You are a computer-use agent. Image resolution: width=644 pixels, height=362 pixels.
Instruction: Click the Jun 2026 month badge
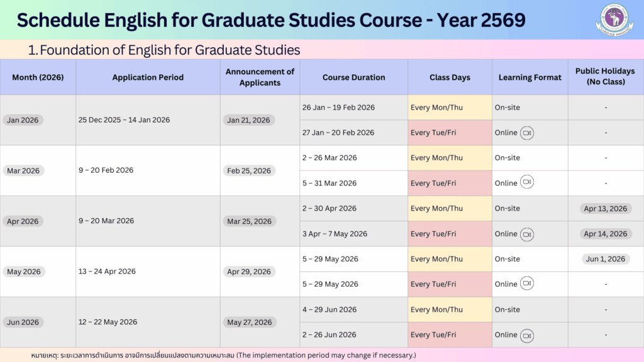pos(23,322)
